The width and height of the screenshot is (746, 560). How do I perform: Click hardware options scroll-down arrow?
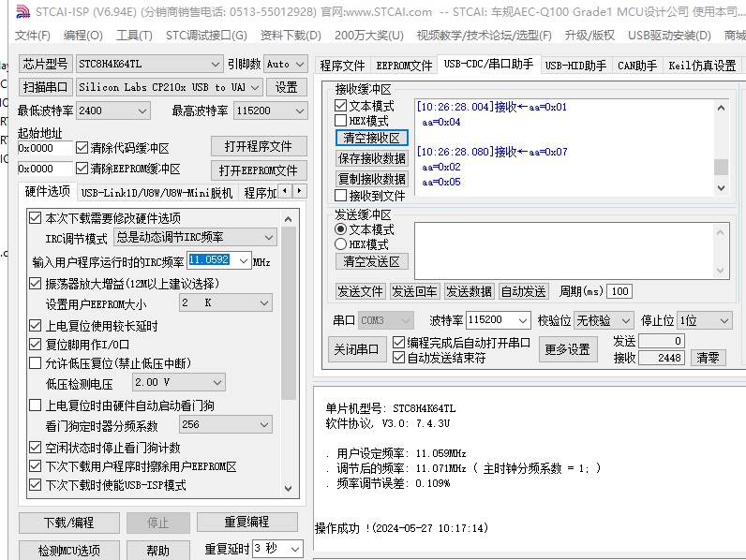click(289, 488)
